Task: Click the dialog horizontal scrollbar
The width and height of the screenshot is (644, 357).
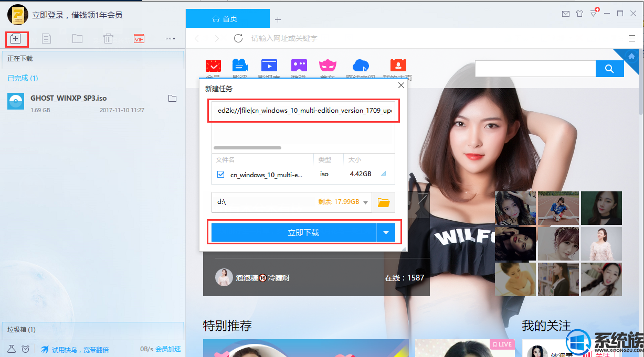Action: (x=247, y=148)
